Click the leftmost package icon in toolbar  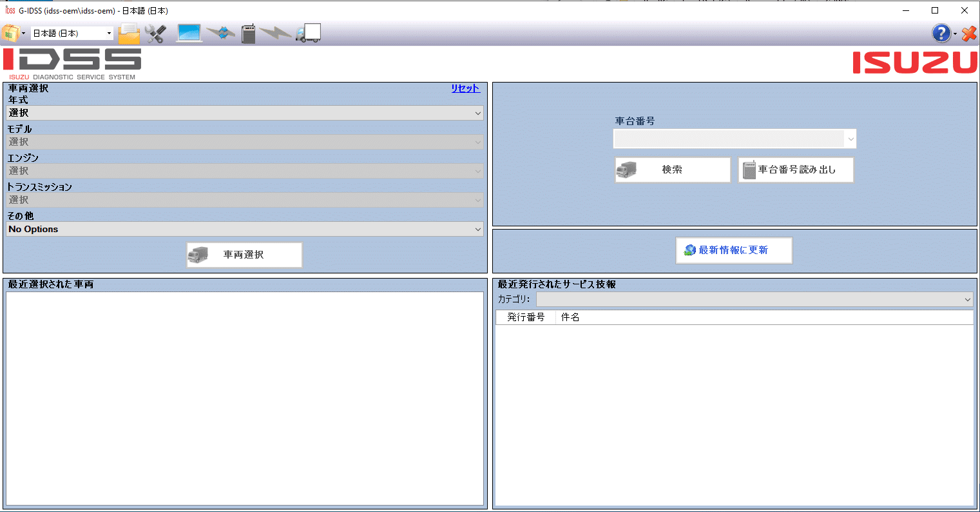click(10, 32)
